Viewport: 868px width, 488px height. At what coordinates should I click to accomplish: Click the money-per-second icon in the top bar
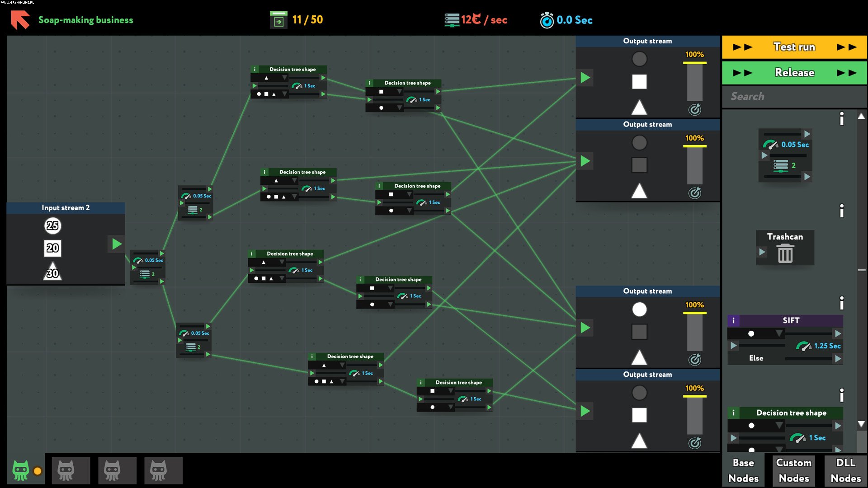pos(452,19)
